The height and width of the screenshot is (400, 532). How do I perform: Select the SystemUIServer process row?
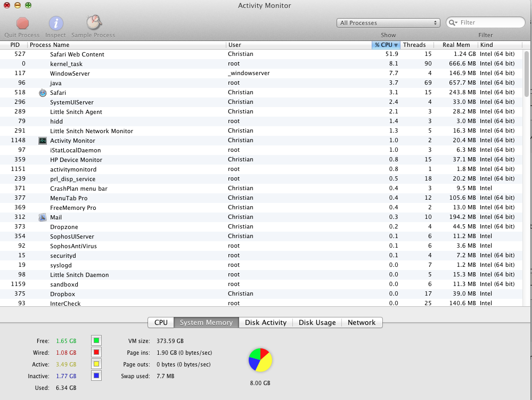[261, 102]
